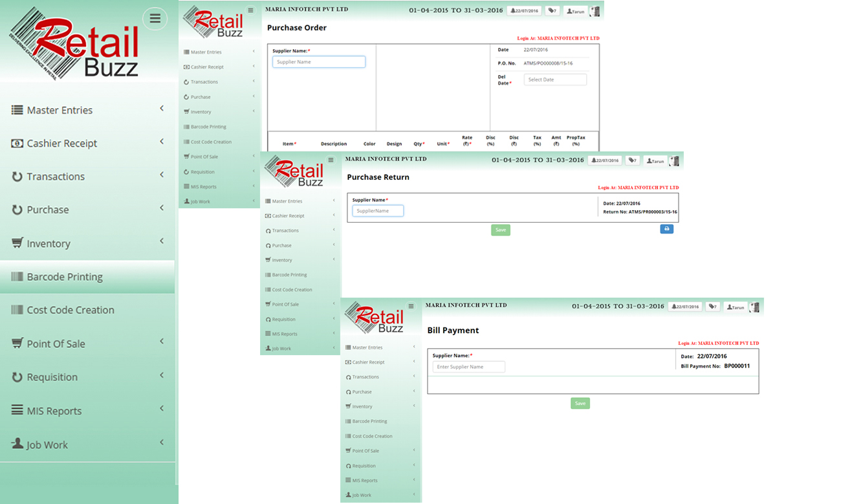Click Enter Supplier Name field in Bill Payment

[x=469, y=367]
